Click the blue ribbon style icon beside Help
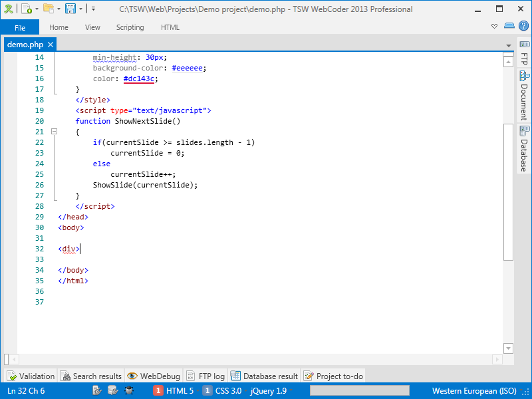Image resolution: width=532 pixels, height=399 pixels. pos(509,27)
